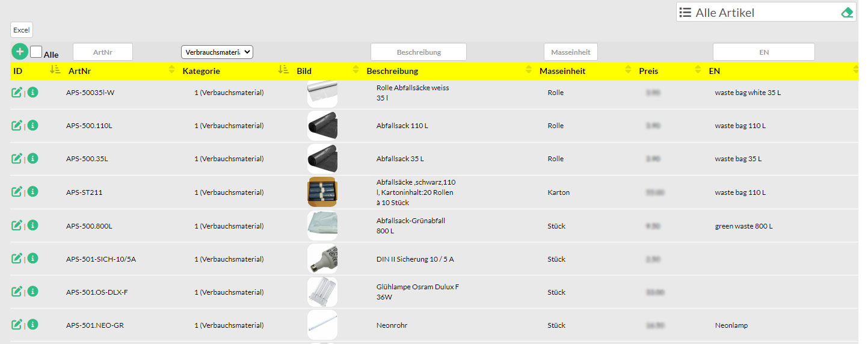Click list icon next to Alle Artikel
This screenshot has width=868, height=344.
coord(685,13)
